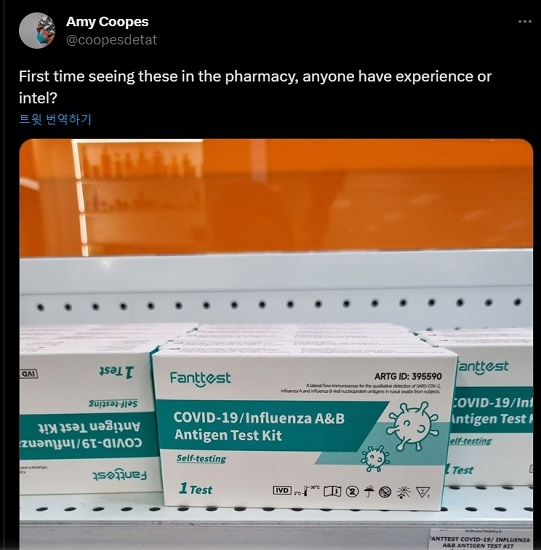Click the large virus illustration on center box
Image resolution: width=541 pixels, height=550 pixels.
414,425
